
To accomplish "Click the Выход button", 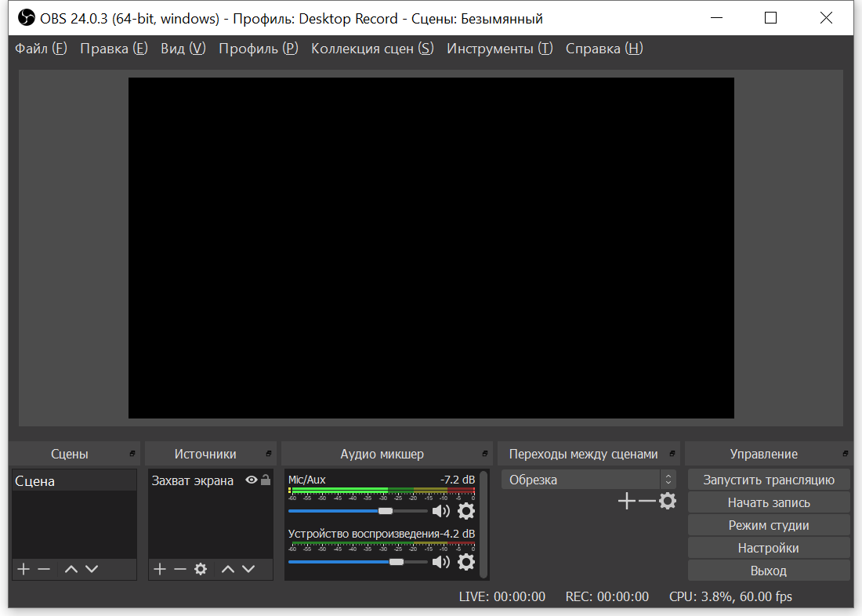I will [769, 571].
